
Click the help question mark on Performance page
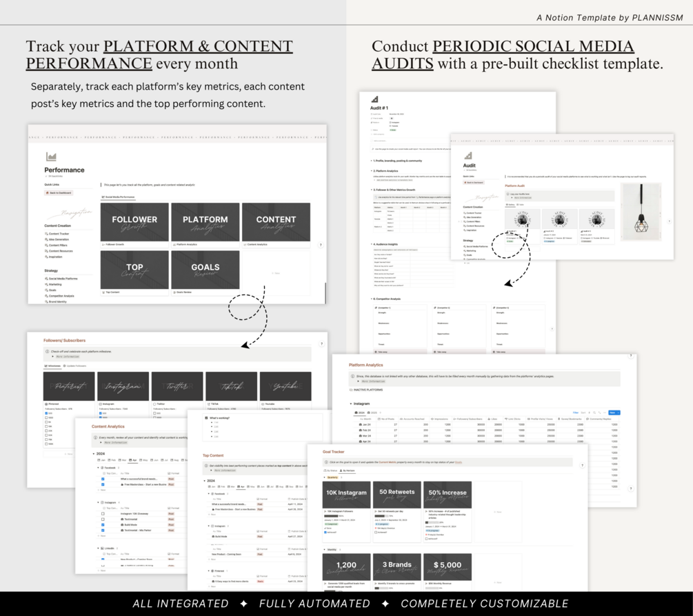[x=321, y=245]
